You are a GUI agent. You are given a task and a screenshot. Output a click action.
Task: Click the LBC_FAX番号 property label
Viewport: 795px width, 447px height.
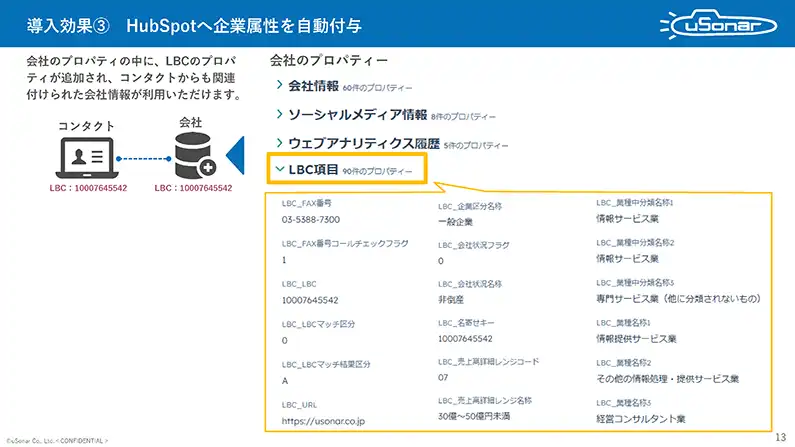click(x=306, y=203)
